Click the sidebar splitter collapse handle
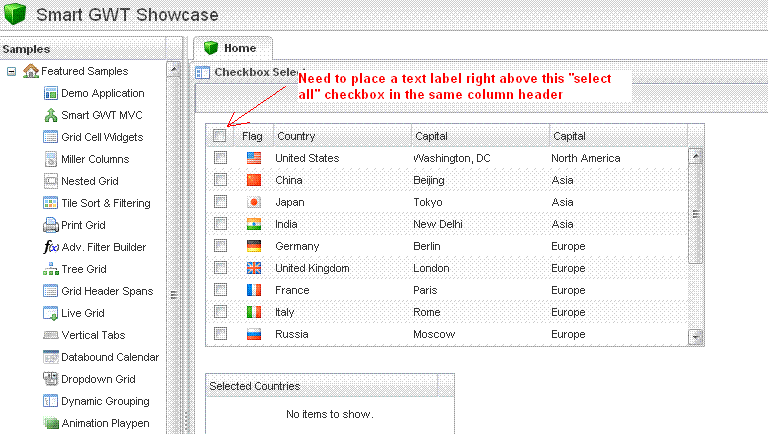768x440 pixels. 173,294
